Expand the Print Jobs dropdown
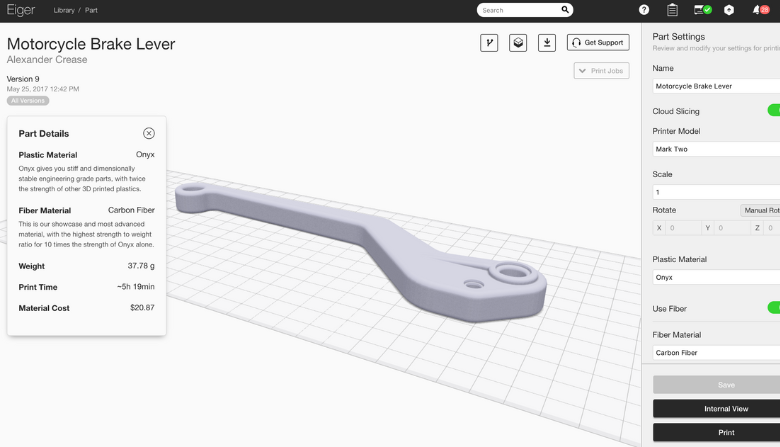This screenshot has width=780, height=447. click(601, 71)
